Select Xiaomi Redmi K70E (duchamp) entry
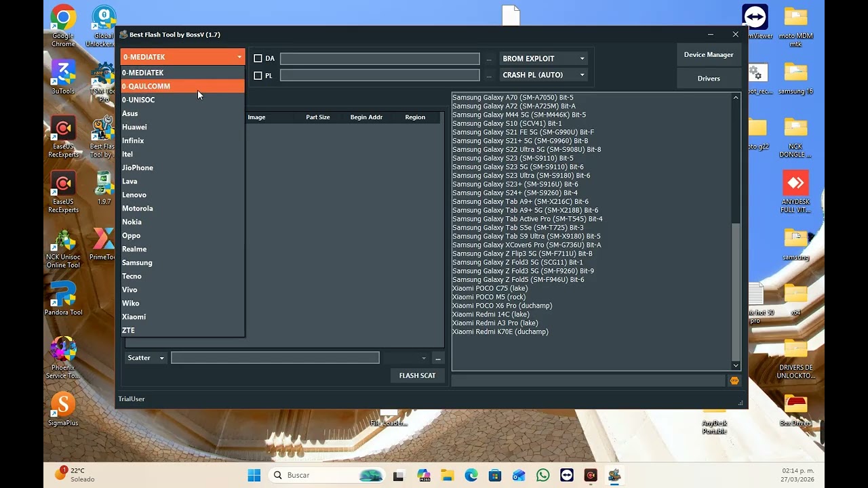 [x=500, y=332]
